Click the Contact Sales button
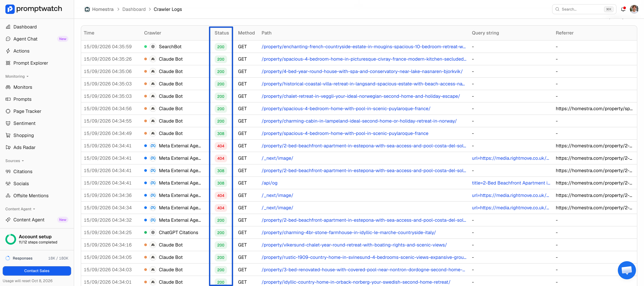Viewport: 644px width, 286px height. tap(37, 271)
